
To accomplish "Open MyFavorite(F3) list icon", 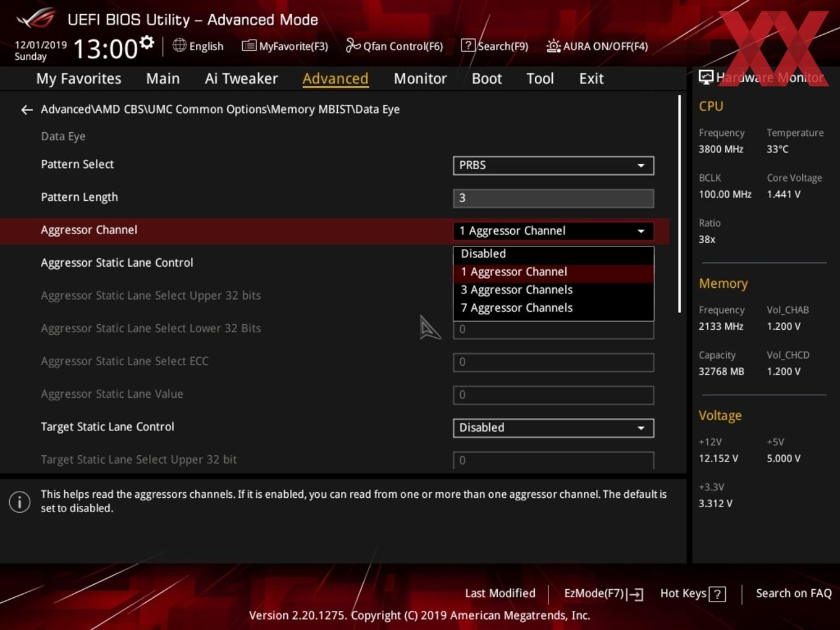I will point(249,46).
